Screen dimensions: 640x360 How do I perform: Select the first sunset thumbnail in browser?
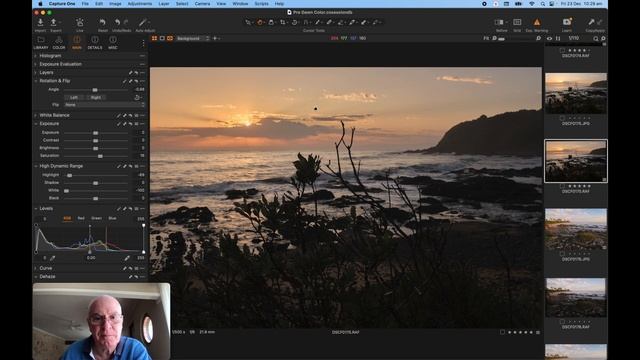576,93
